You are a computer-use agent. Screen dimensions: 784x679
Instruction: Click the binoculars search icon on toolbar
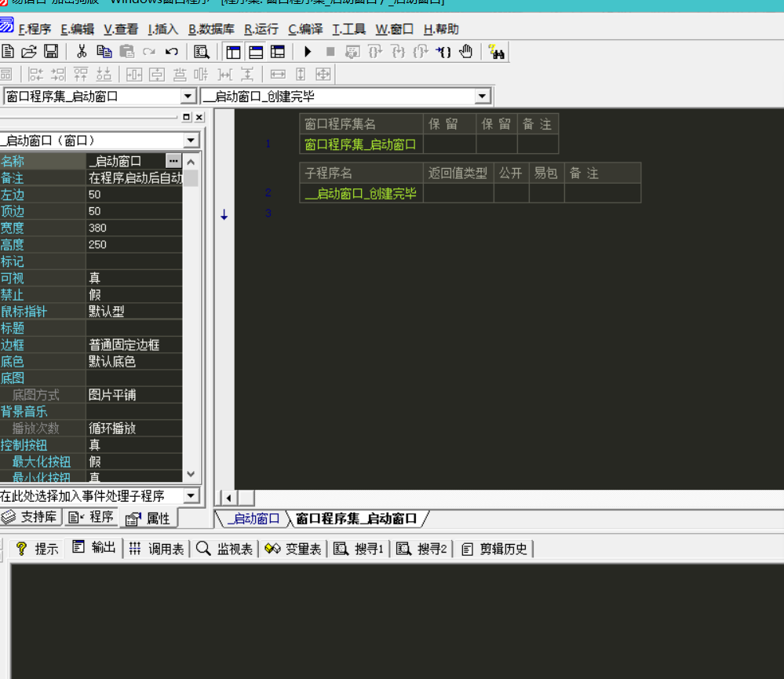coord(495,52)
